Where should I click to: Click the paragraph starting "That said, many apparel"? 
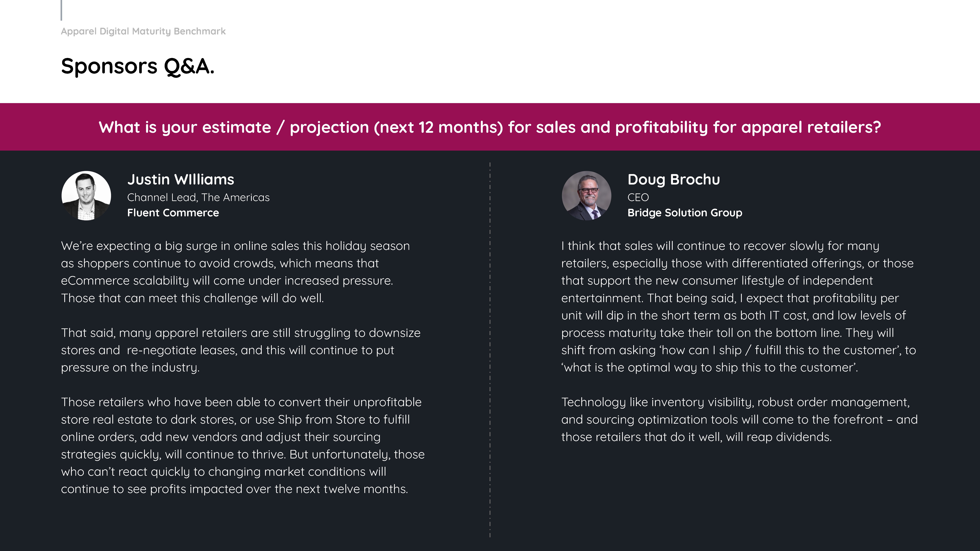pos(241,350)
